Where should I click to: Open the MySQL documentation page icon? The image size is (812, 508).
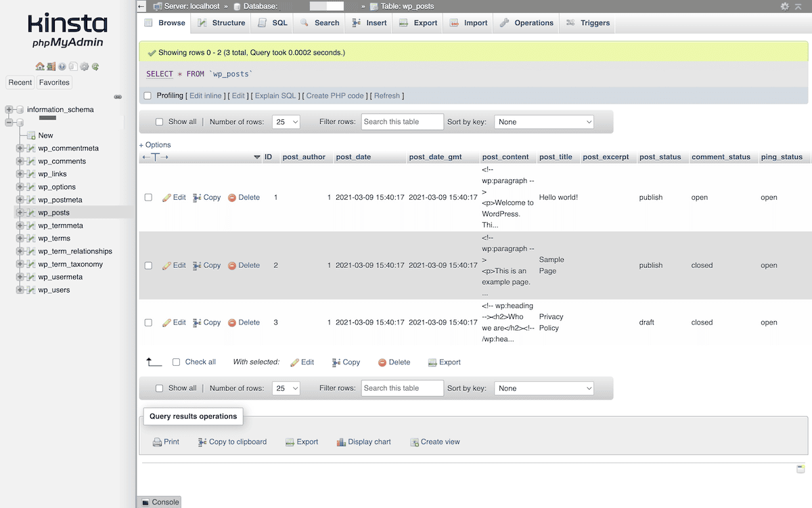click(73, 66)
